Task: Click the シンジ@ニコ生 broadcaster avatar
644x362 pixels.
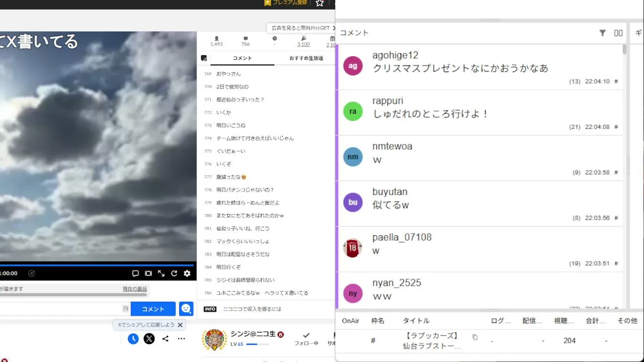Action: point(214,340)
